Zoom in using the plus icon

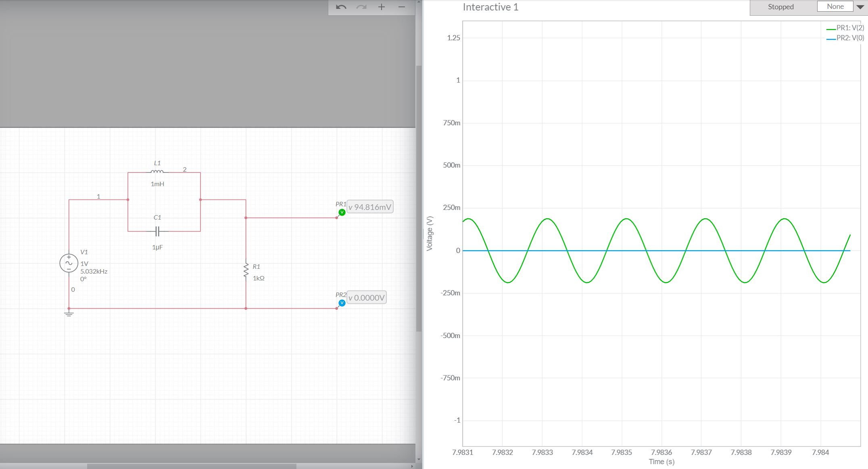click(381, 6)
